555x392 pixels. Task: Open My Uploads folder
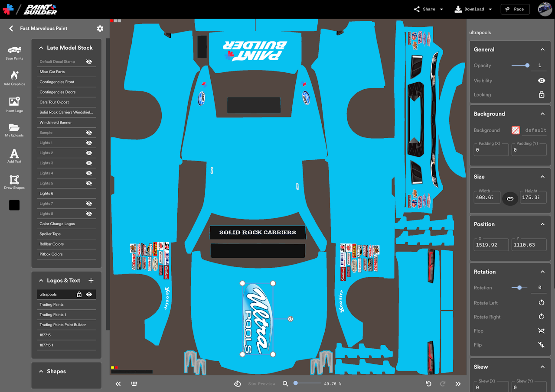click(14, 130)
